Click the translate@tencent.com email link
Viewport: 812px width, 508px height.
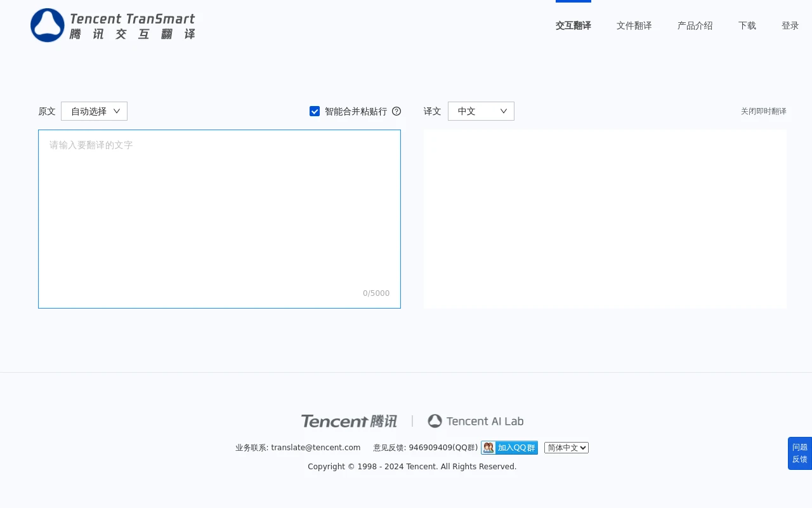click(315, 447)
